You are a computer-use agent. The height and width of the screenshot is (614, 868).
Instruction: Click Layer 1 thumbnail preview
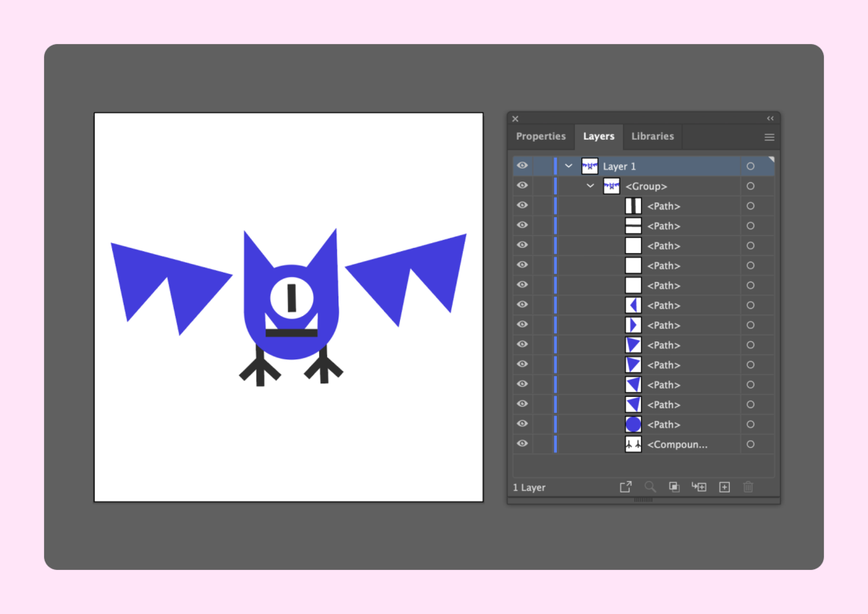(590, 166)
